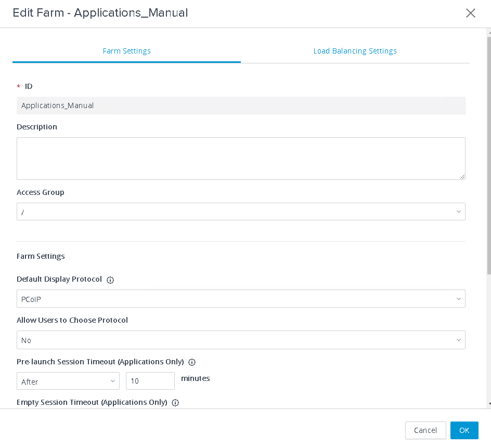Open the Pre-launch timeout After dropdown
The width and height of the screenshot is (491, 448).
coord(68,381)
